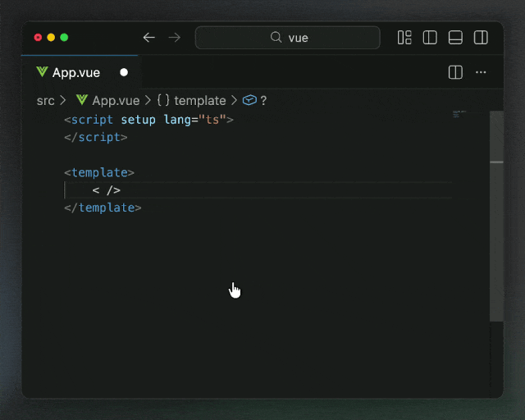Split the editor to the right
This screenshot has width=525, height=420.
[x=455, y=72]
